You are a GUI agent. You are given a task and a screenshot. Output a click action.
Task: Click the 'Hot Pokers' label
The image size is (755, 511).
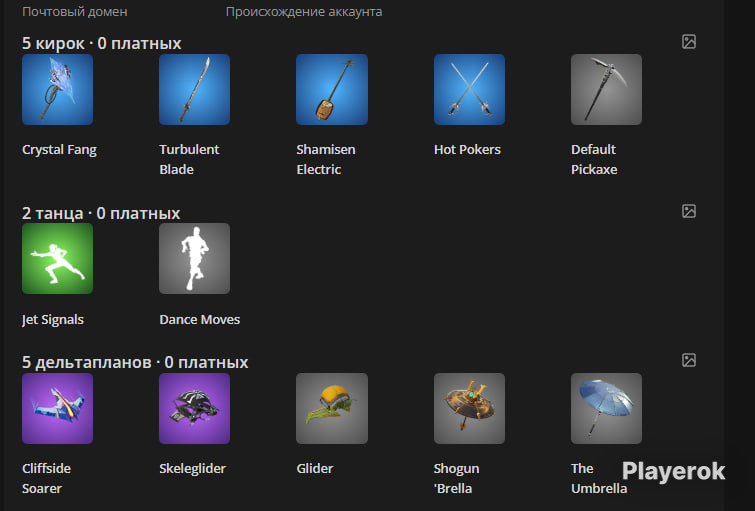click(x=467, y=149)
